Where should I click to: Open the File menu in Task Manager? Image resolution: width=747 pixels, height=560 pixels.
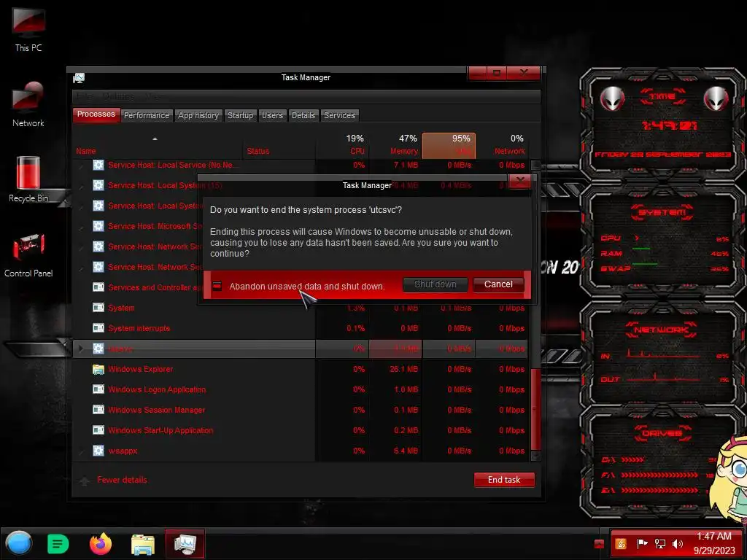click(85, 97)
